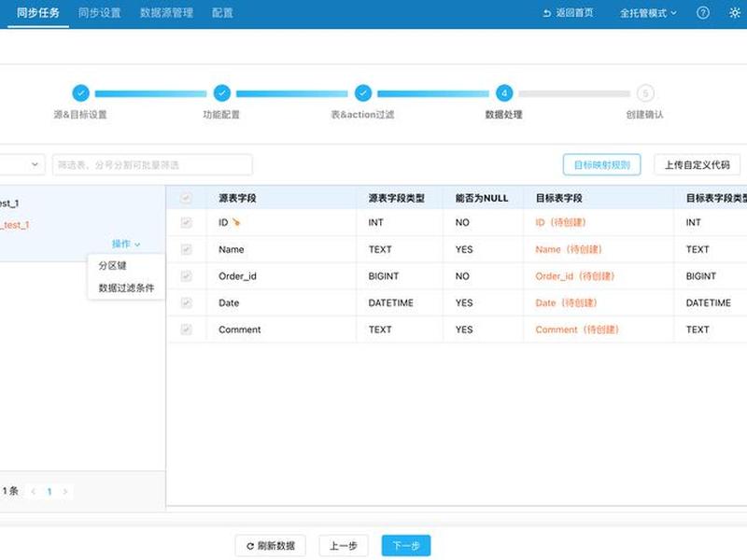Image resolution: width=747 pixels, height=560 pixels.
Task: Switch to the 同步设置 tab
Action: (100, 13)
